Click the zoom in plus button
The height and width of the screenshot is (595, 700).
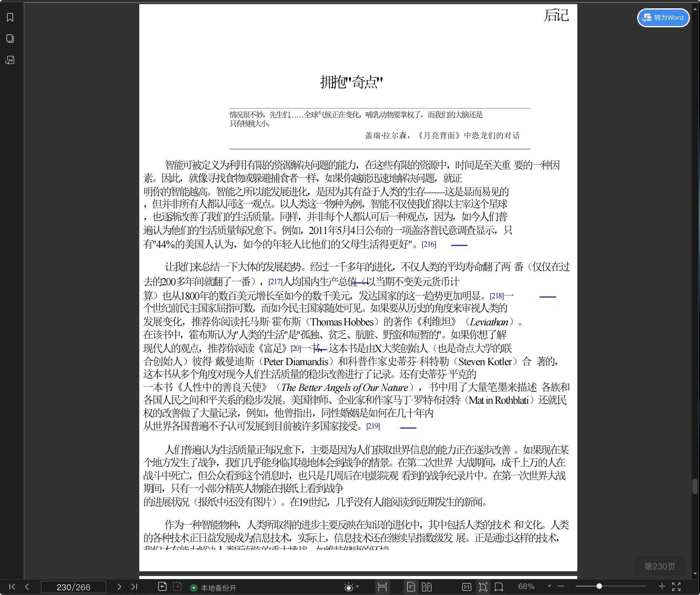[662, 587]
